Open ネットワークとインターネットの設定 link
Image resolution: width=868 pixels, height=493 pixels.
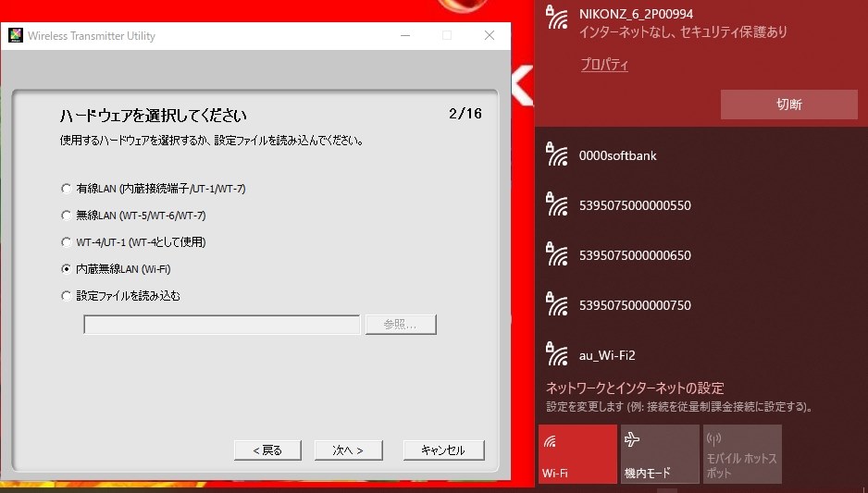coord(635,388)
